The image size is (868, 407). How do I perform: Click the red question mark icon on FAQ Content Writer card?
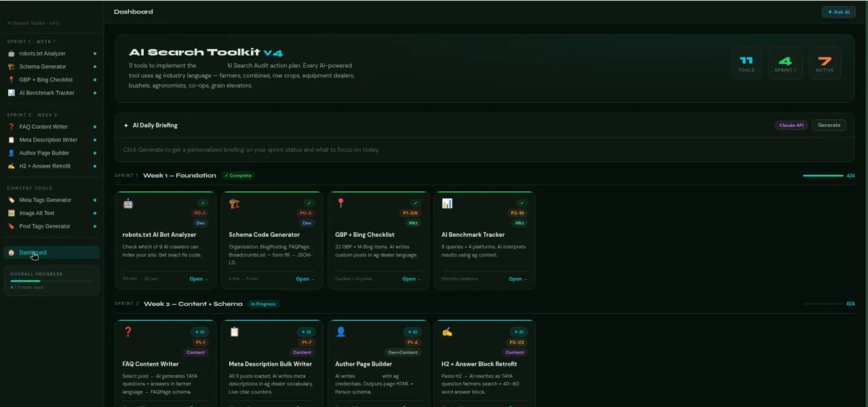point(128,332)
